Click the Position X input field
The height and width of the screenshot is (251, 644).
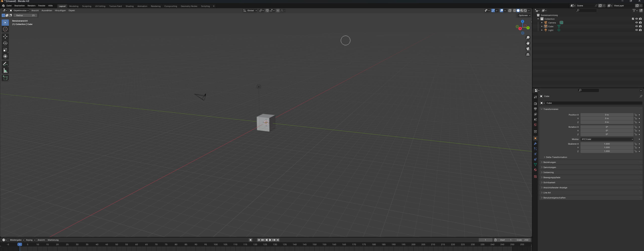[607, 115]
